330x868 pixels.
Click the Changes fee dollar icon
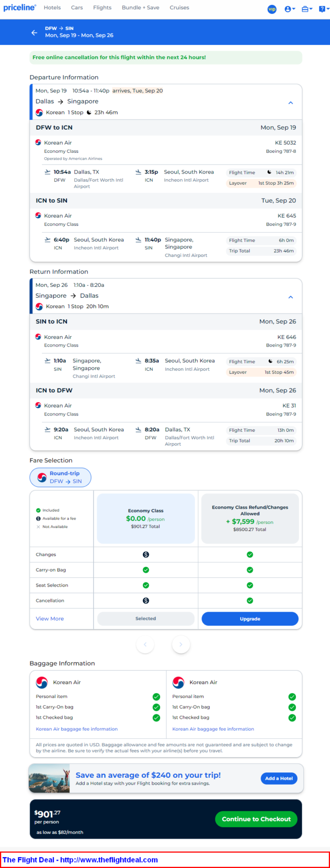point(146,555)
